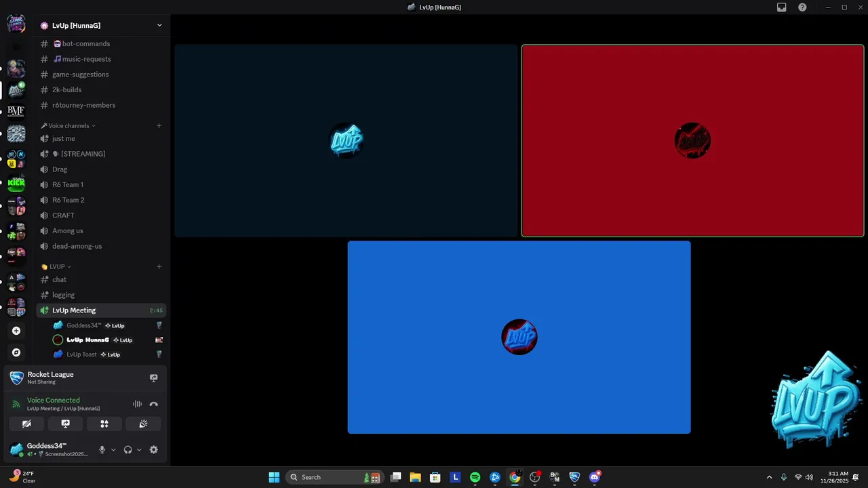Open the logging text channel
Screen dimensions: 868x488
(x=101, y=295)
